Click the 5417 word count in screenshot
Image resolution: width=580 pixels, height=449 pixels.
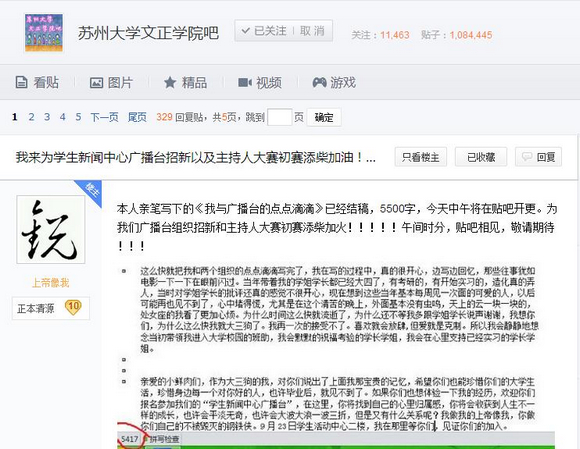tap(129, 439)
